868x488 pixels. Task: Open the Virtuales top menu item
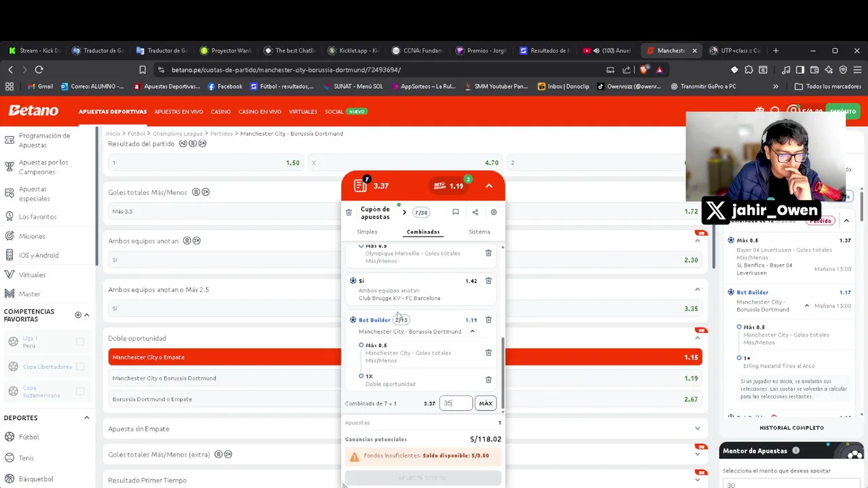coord(302,112)
